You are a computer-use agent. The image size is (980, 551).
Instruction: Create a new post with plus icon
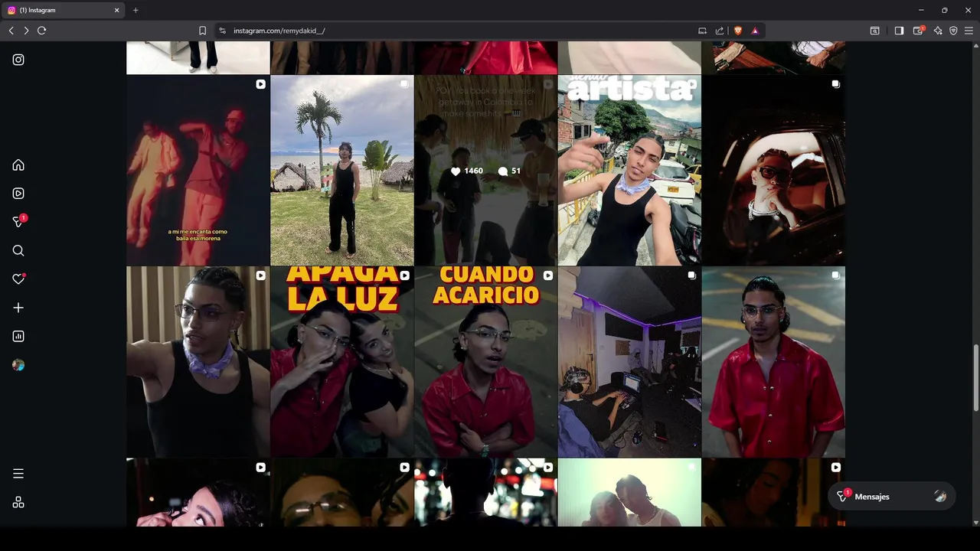coord(18,308)
